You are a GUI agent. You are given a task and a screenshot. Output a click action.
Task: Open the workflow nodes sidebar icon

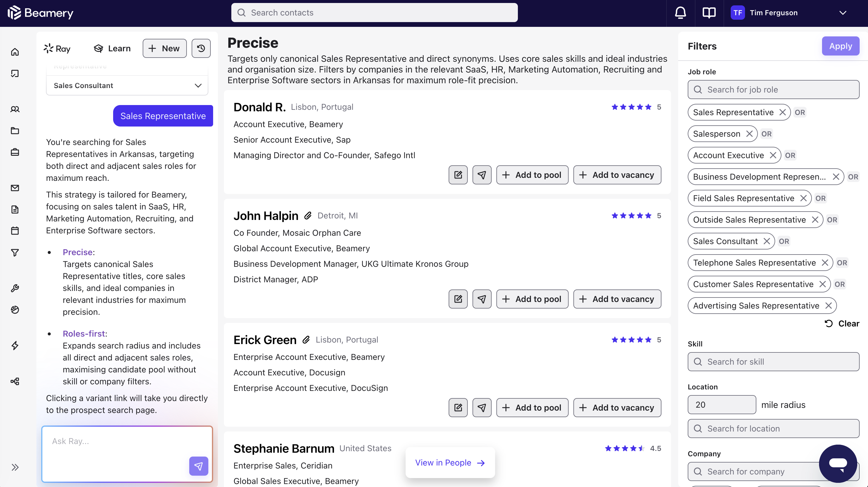click(x=15, y=381)
